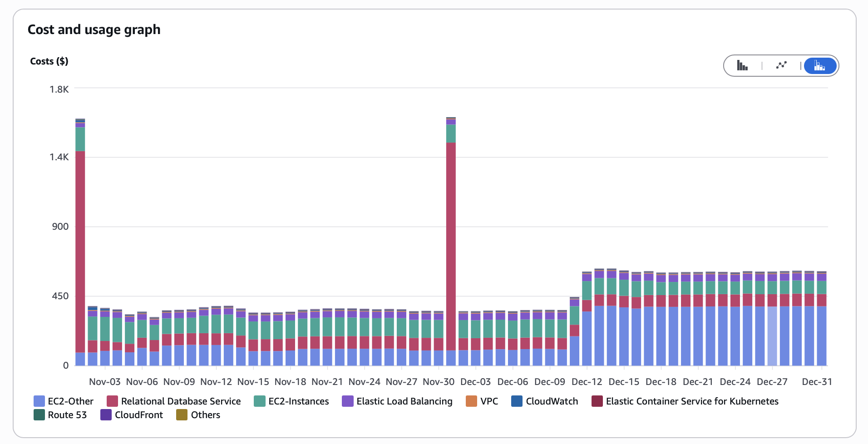Image resolution: width=868 pixels, height=444 pixels.
Task: Click the Dec-12 date axis label
Action: pyautogui.click(x=587, y=382)
